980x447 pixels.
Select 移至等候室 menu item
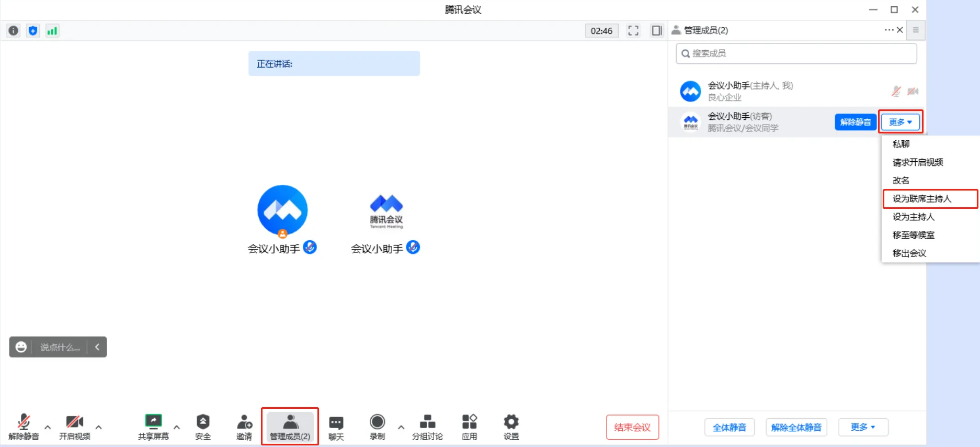(x=914, y=235)
